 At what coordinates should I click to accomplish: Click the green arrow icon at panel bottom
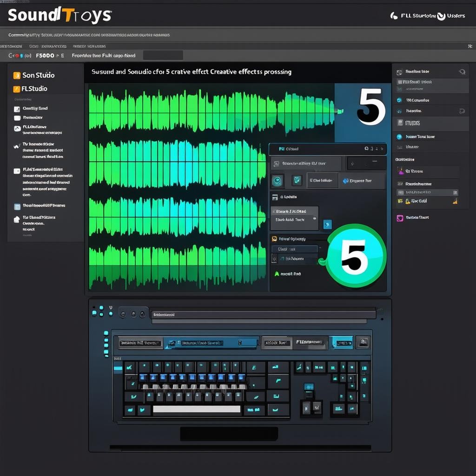pos(276,274)
